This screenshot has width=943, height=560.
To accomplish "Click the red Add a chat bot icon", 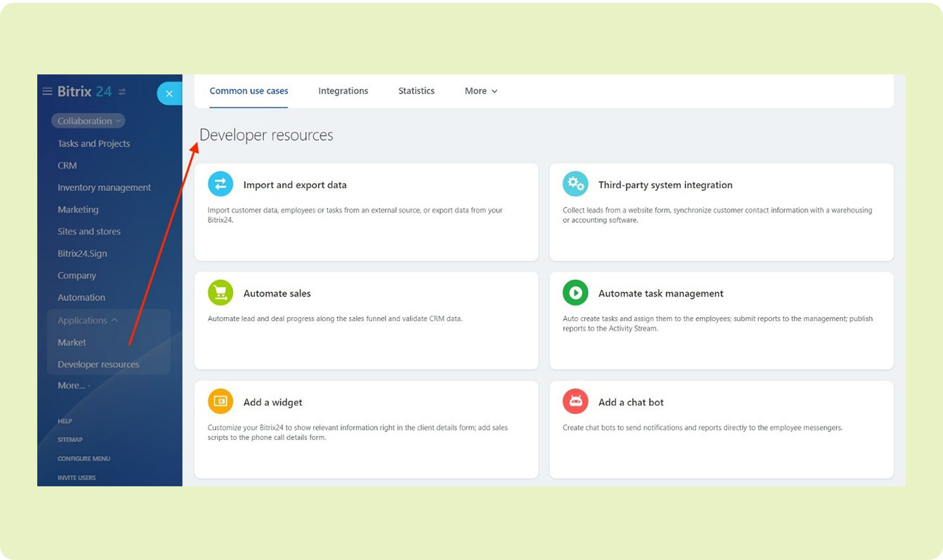I will [575, 401].
